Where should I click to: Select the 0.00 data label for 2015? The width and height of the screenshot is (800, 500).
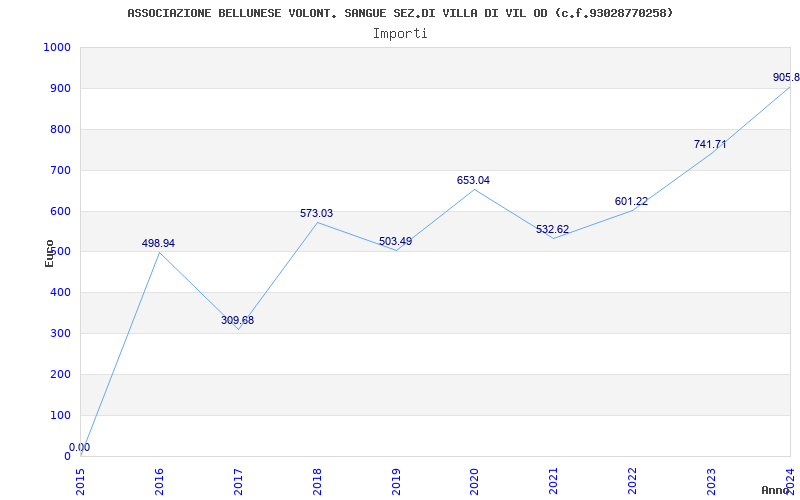(80, 447)
